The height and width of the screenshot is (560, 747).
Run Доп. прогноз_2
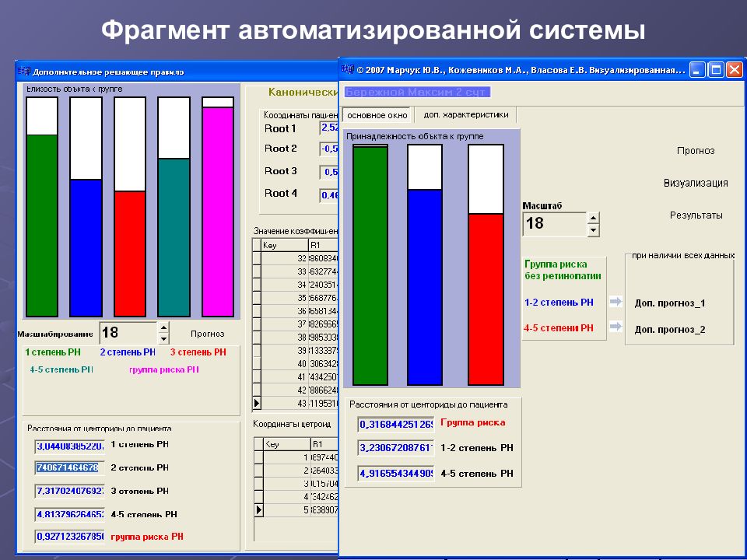[670, 330]
